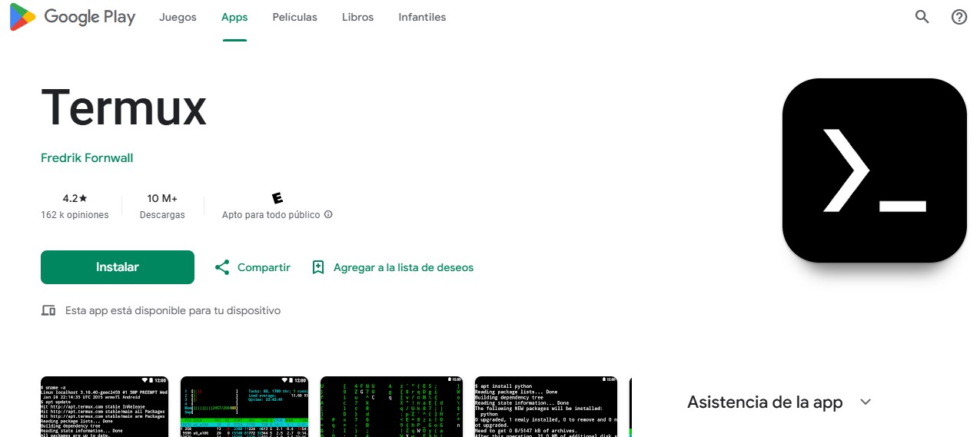
Task: Click the Compartir button
Action: [252, 267]
